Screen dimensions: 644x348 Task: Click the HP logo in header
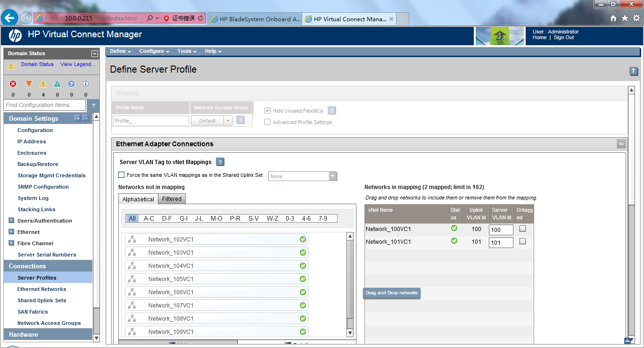pos(15,35)
